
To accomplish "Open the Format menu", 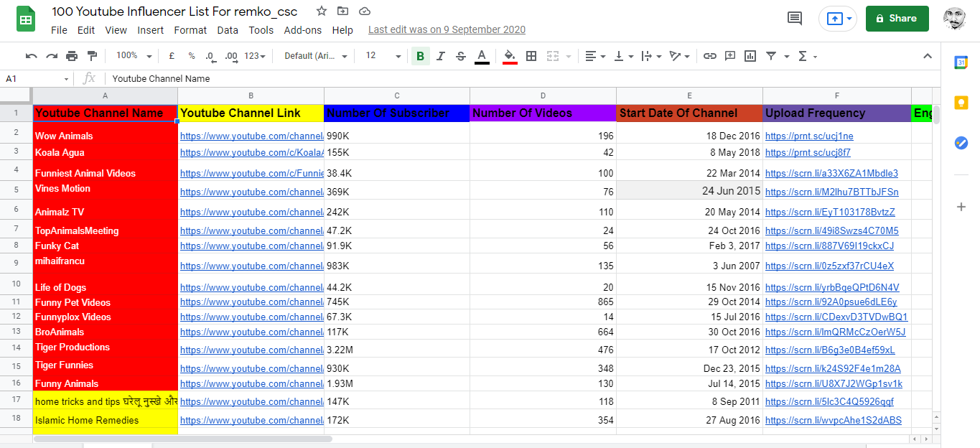I will [x=190, y=30].
